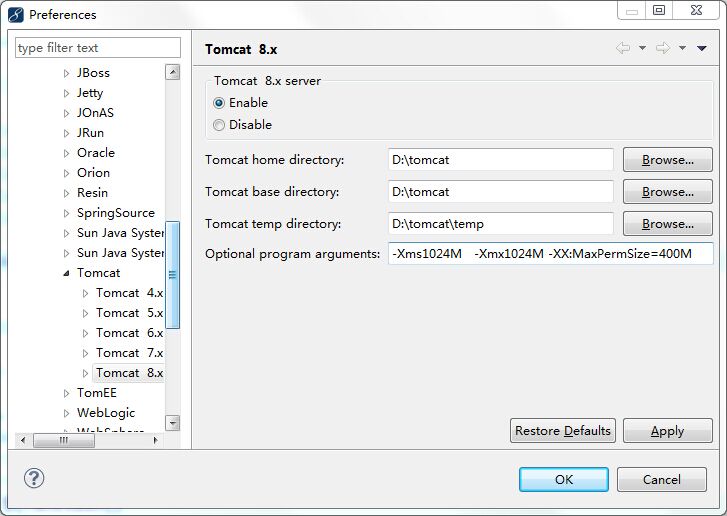Click the Tomcat home directory field
The image size is (727, 516).
(x=501, y=160)
